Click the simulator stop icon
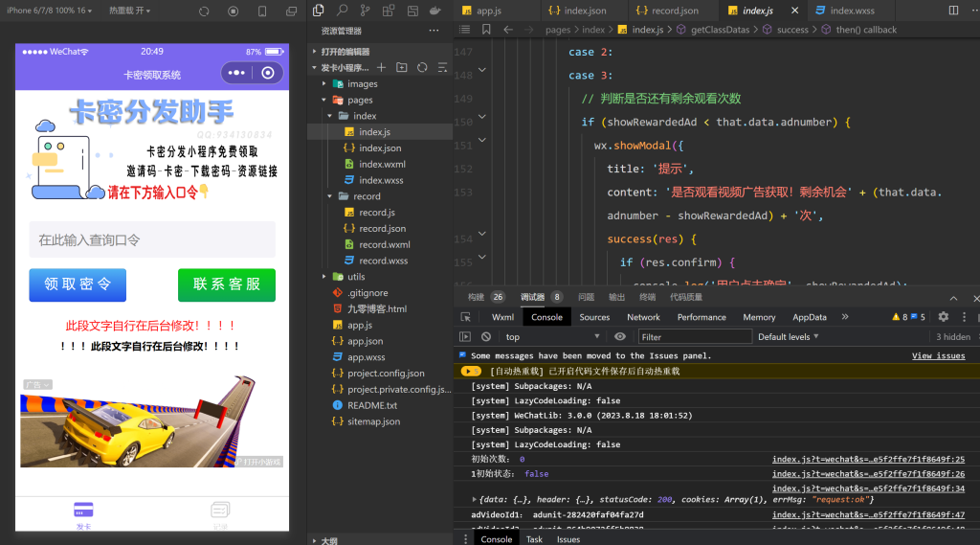The width and height of the screenshot is (980, 545). point(234,11)
